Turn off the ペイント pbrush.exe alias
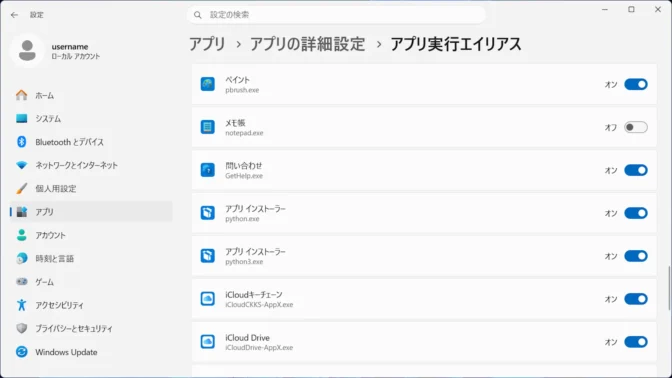672x378 pixels. 636,84
